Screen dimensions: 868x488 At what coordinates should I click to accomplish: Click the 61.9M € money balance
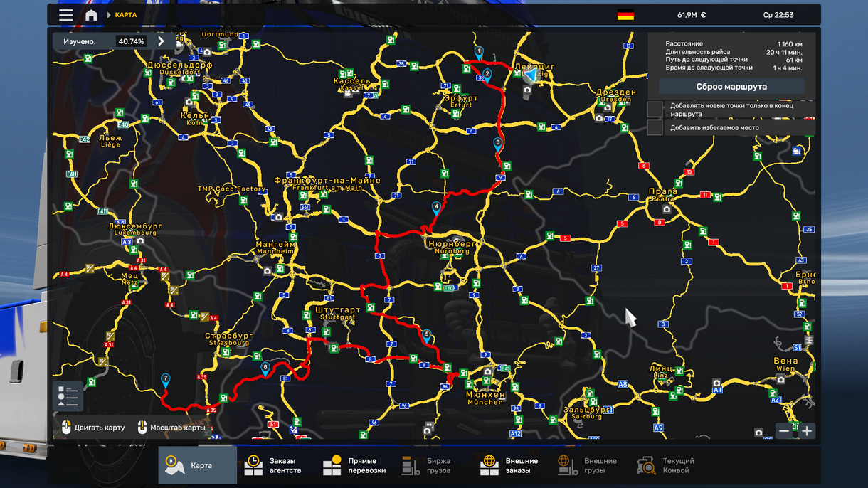692,15
